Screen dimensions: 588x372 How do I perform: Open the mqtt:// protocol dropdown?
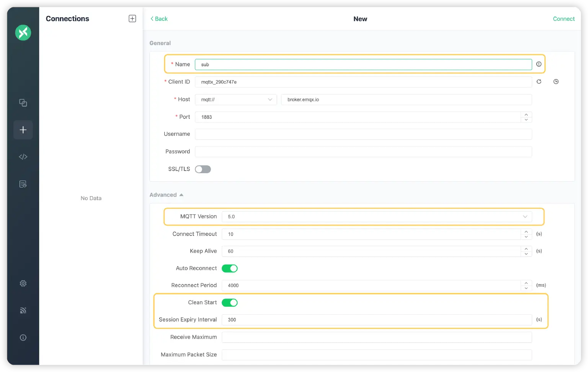[x=236, y=100]
